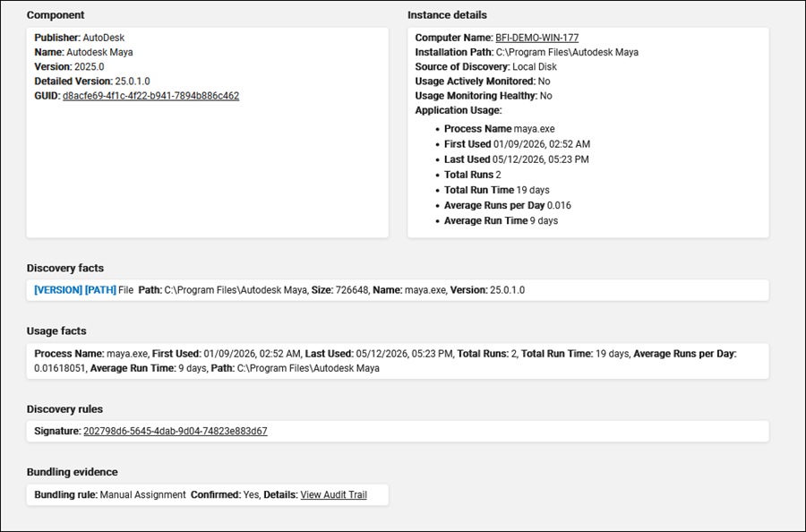Click Average Runs per Day 0.016 bullet

(508, 205)
